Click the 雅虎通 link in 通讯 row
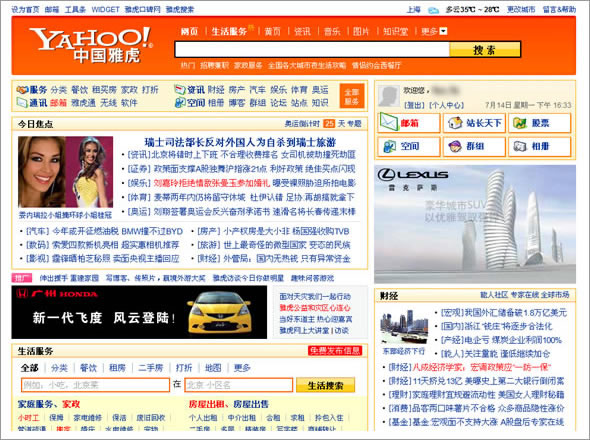 (x=84, y=103)
